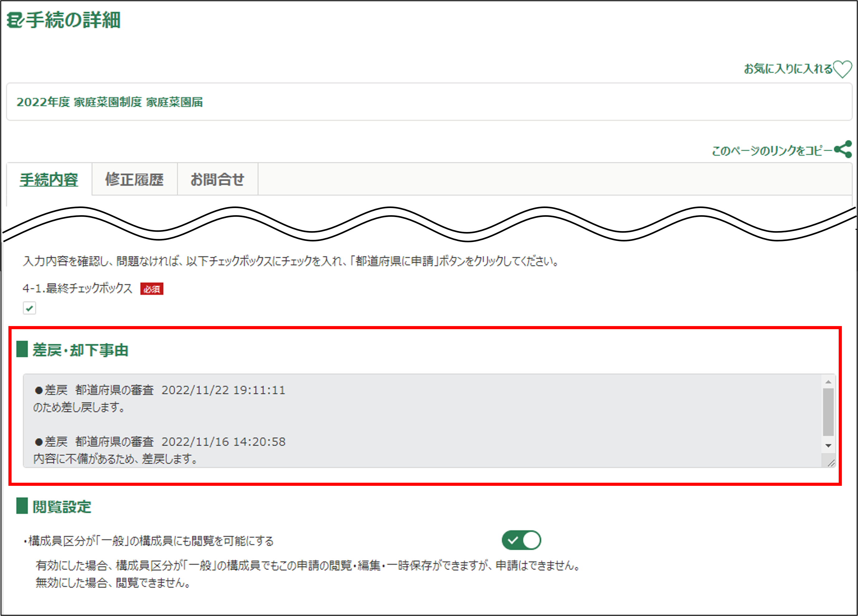858x616 pixels.
Task: Toggle viewing access for 一般 members switch
Action: pyautogui.click(x=521, y=540)
